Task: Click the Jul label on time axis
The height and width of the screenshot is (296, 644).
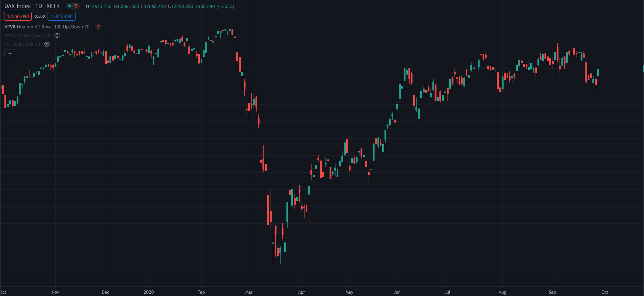Action: click(447, 292)
